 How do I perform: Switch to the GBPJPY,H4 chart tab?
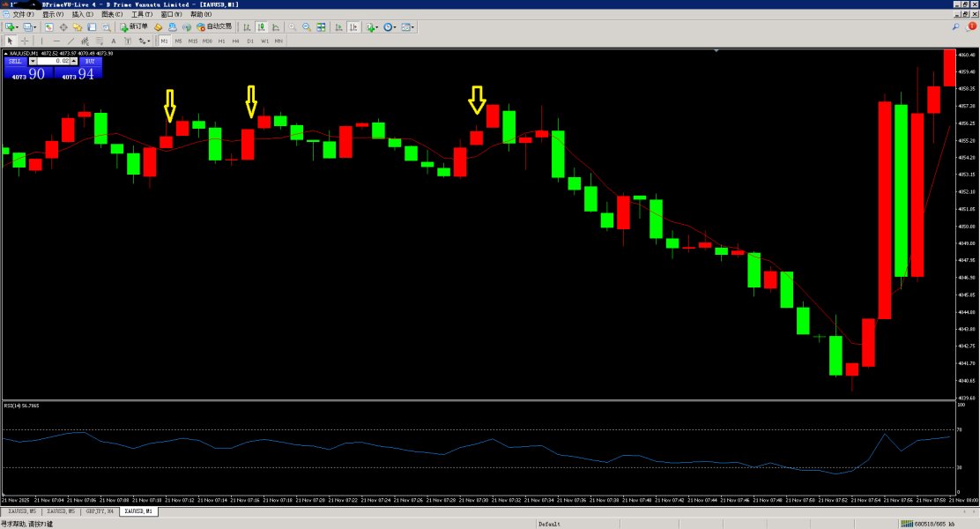(100, 511)
